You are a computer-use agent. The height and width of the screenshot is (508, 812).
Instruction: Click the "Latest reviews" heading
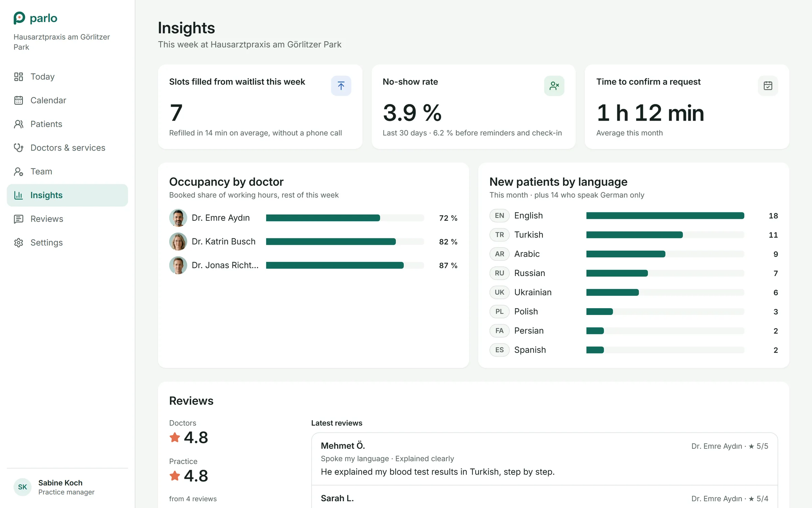coord(337,423)
